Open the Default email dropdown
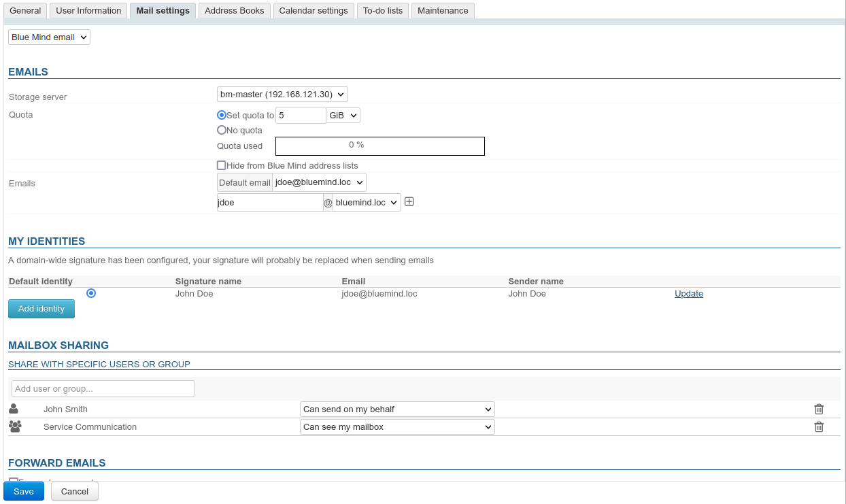This screenshot has height=504, width=846. (319, 182)
